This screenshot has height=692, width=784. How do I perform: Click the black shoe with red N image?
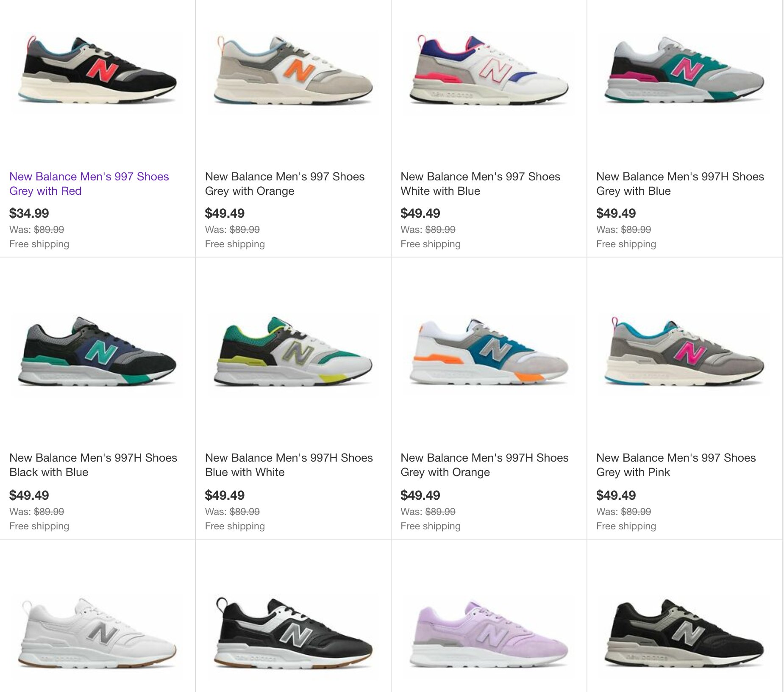[x=97, y=72]
